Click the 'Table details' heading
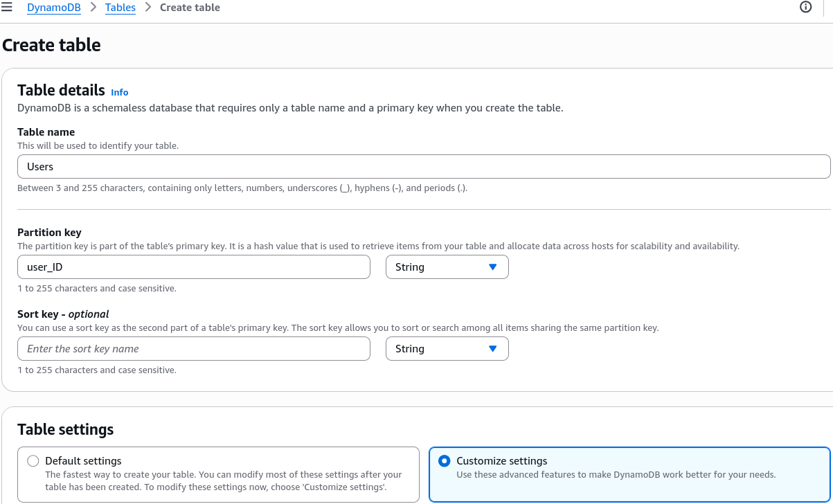Screen dimensions: 833x504 click(61, 90)
